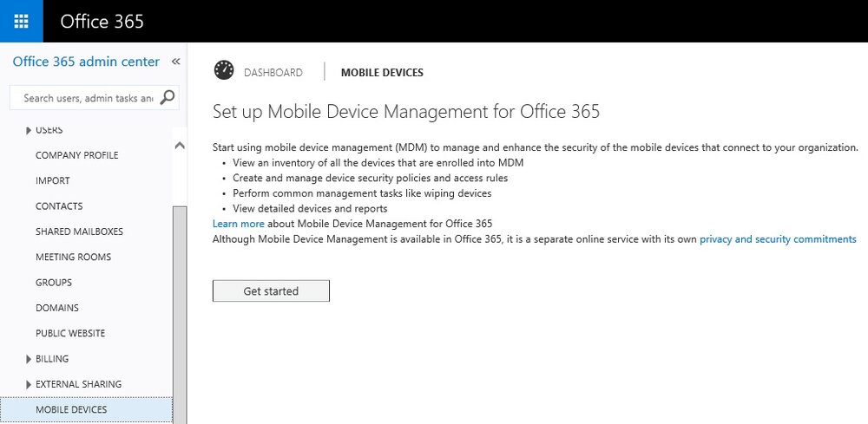Click the 'Start using mobile device management' sentence
The width and height of the screenshot is (868, 424).
[536, 147]
